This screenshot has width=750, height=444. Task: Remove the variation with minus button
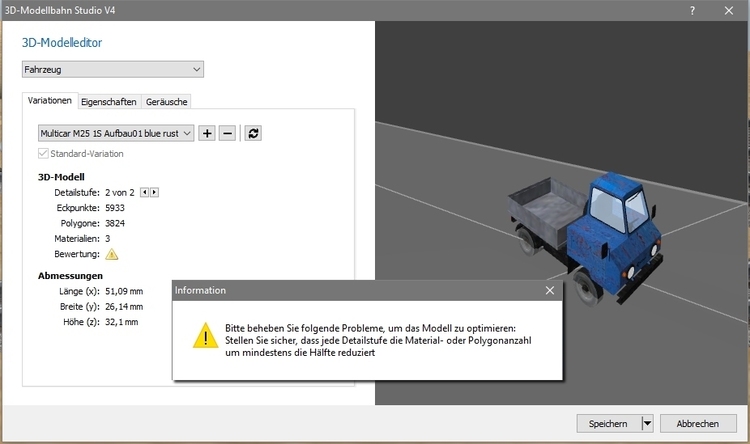[x=227, y=133]
